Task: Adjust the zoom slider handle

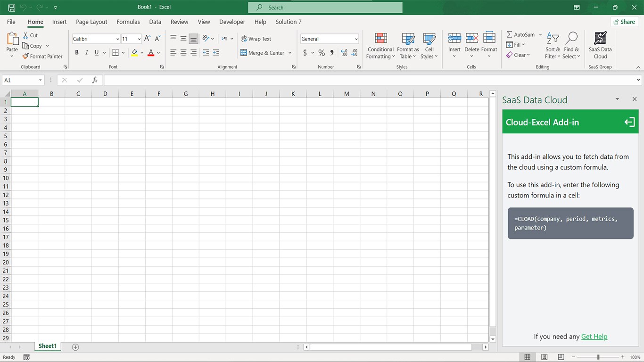Action: 598,357
